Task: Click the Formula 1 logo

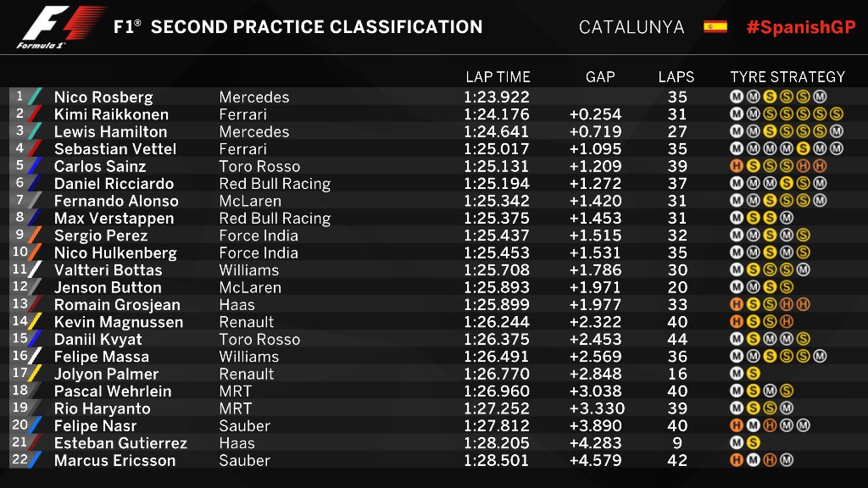Action: (x=61, y=26)
